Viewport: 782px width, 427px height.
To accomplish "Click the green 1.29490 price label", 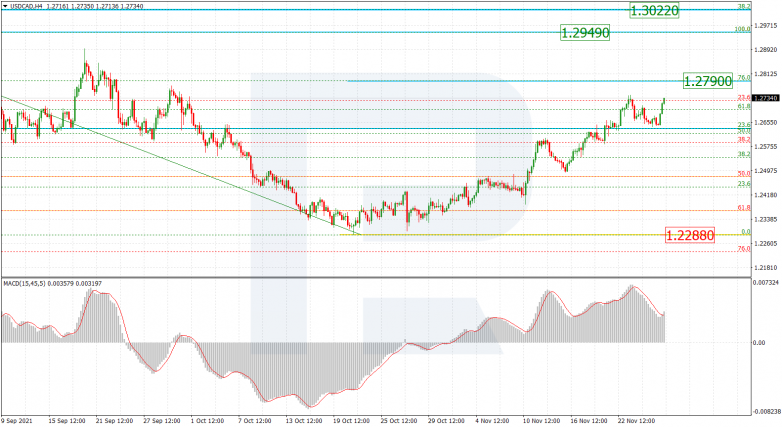I will [585, 33].
